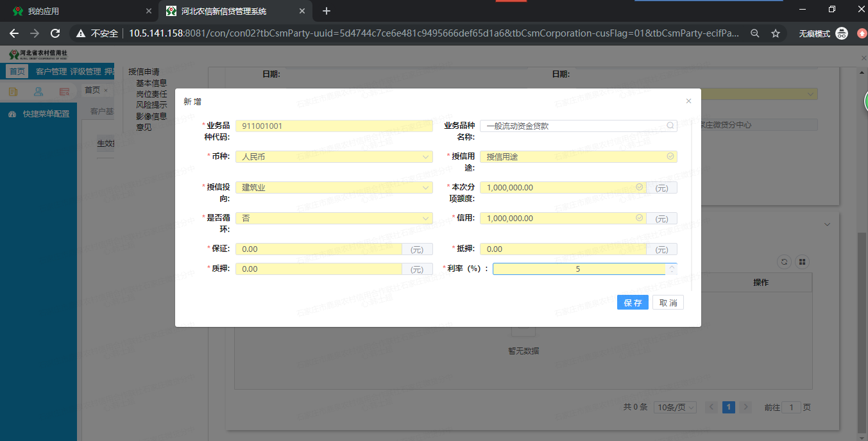Click the browser zoom magnifier icon
868x441 pixels.
(755, 33)
